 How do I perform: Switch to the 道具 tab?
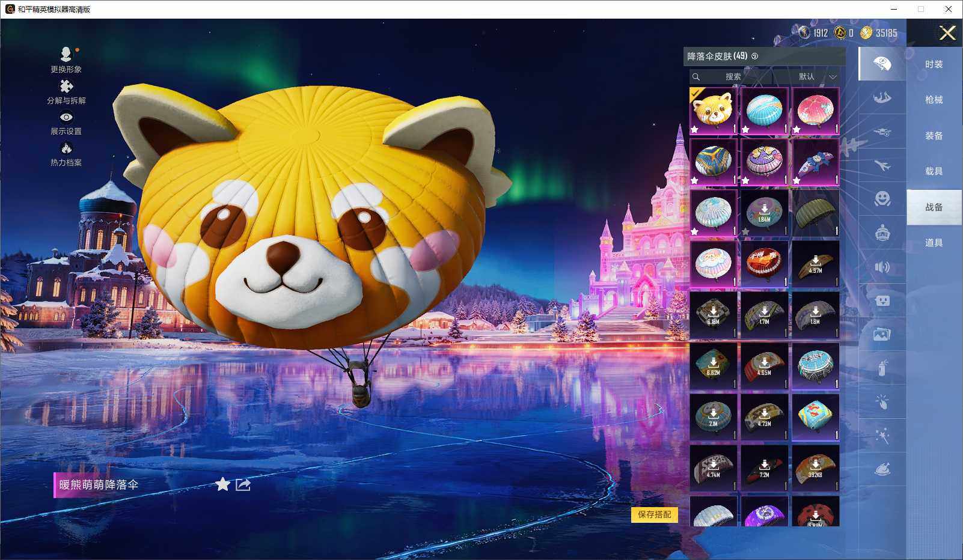(934, 242)
